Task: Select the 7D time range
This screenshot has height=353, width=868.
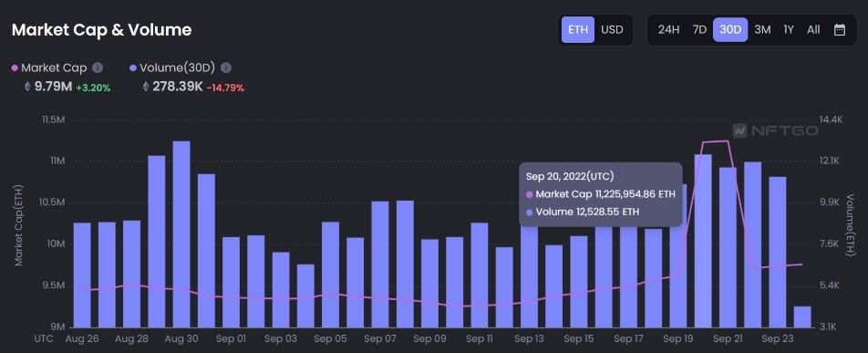Action: point(699,30)
